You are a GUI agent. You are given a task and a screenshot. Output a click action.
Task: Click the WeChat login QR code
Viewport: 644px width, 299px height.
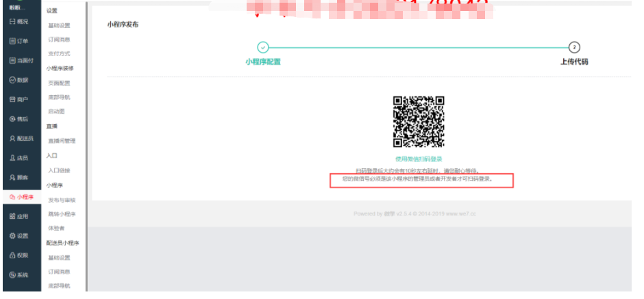click(x=419, y=121)
